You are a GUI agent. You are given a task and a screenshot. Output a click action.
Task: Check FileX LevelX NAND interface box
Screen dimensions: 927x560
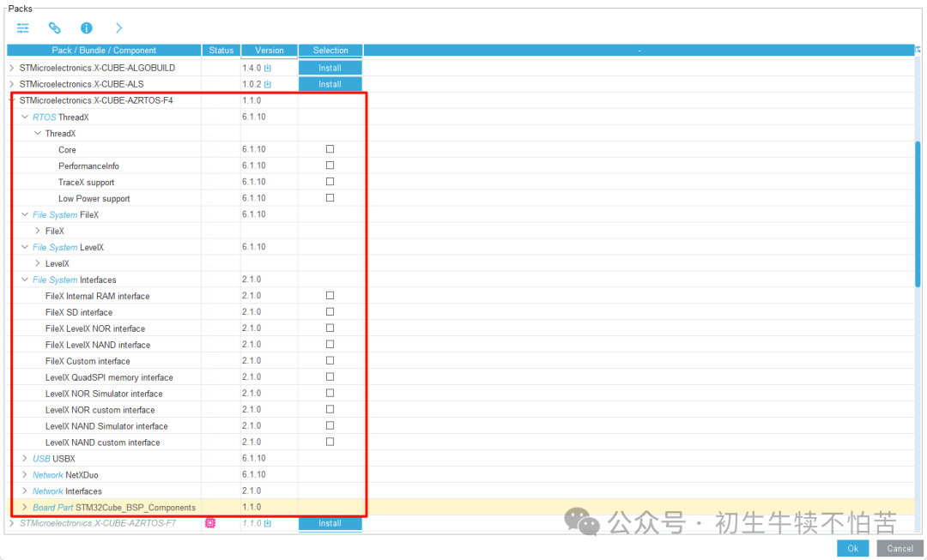click(x=330, y=344)
